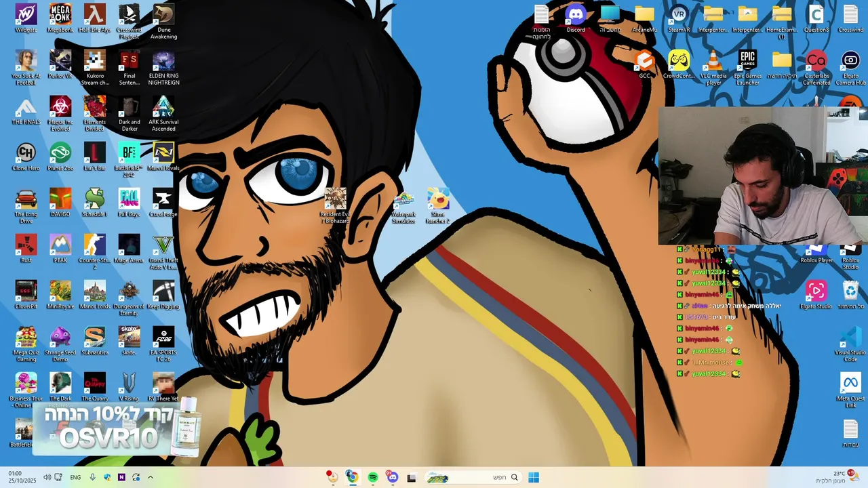868x488 pixels.
Task: Launch ELDEN RING NIGHTREIGN shortcut
Action: (x=163, y=68)
